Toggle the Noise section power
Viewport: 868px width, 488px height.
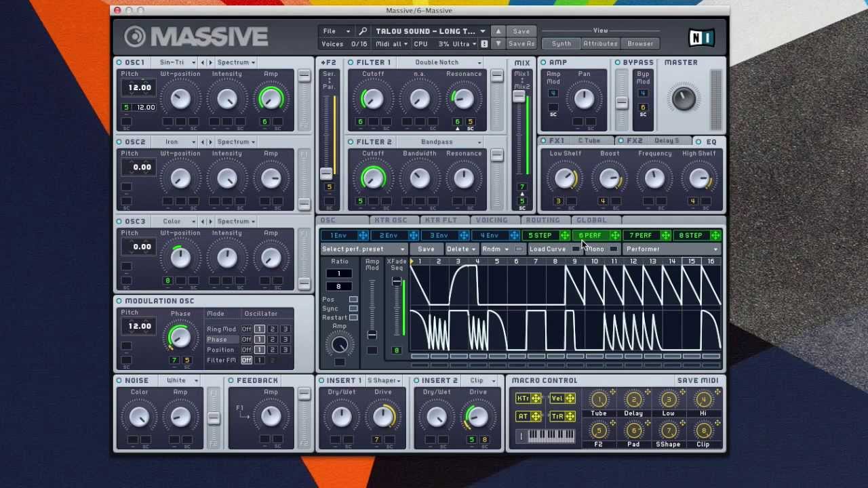click(x=119, y=380)
